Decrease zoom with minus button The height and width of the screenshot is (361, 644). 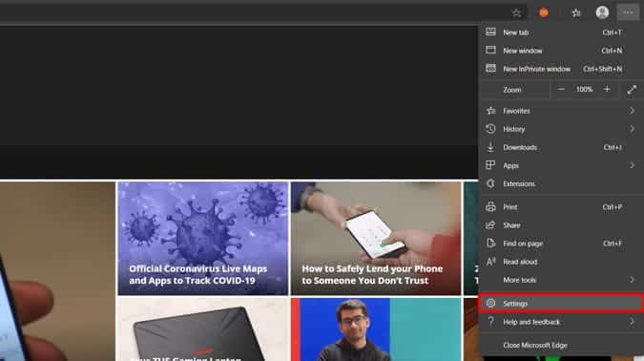point(561,89)
